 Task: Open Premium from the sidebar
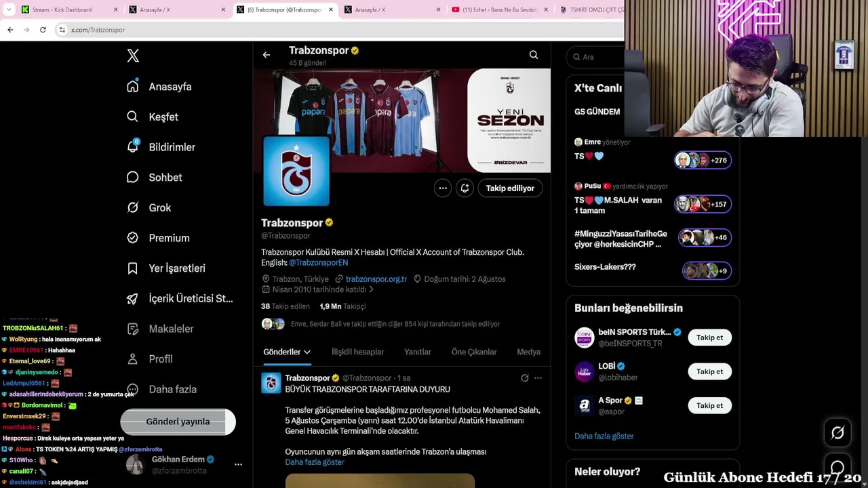point(133,238)
